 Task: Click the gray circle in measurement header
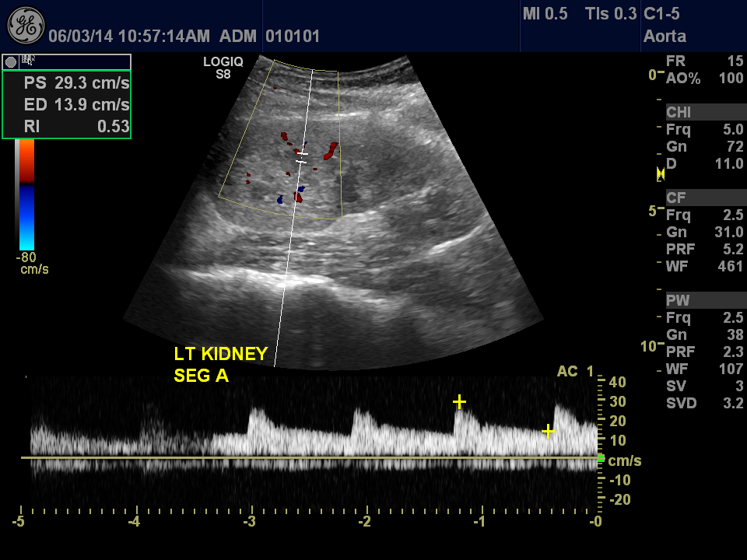11,61
